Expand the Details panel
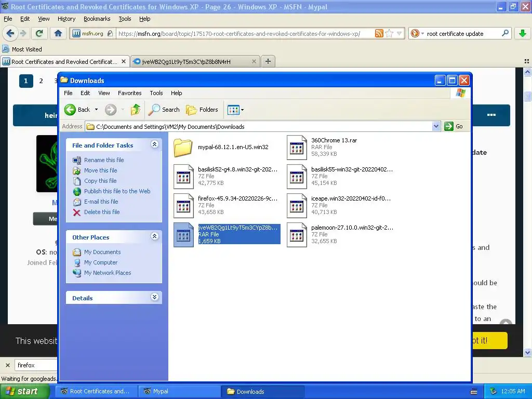 (x=154, y=297)
